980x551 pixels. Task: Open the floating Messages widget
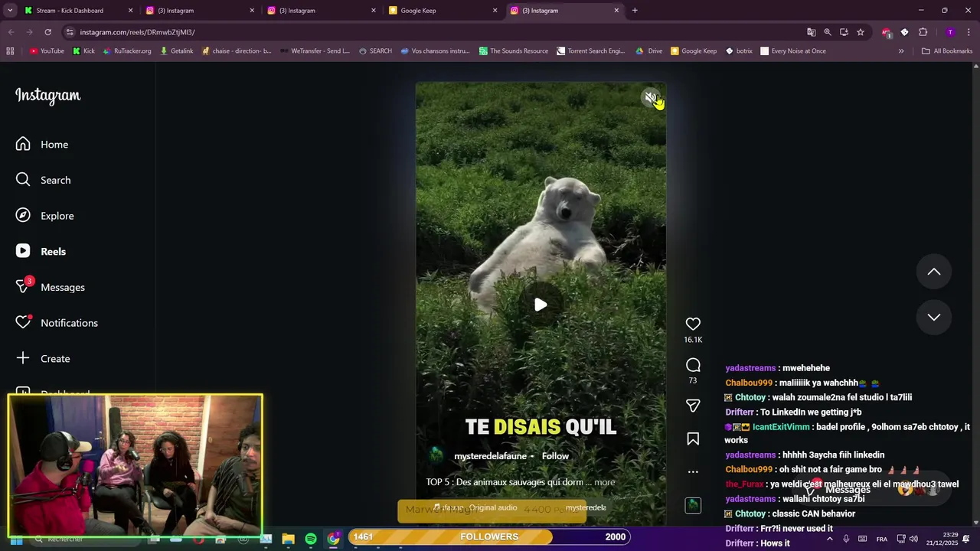click(x=873, y=490)
